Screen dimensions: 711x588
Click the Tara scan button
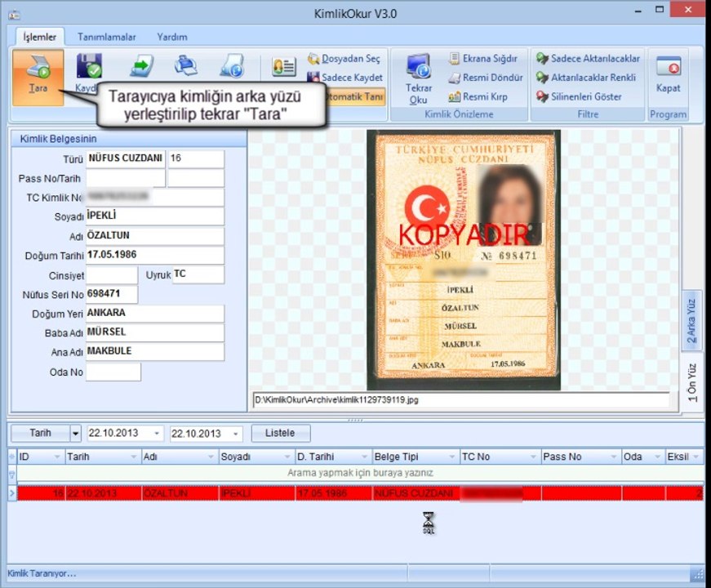[38, 78]
